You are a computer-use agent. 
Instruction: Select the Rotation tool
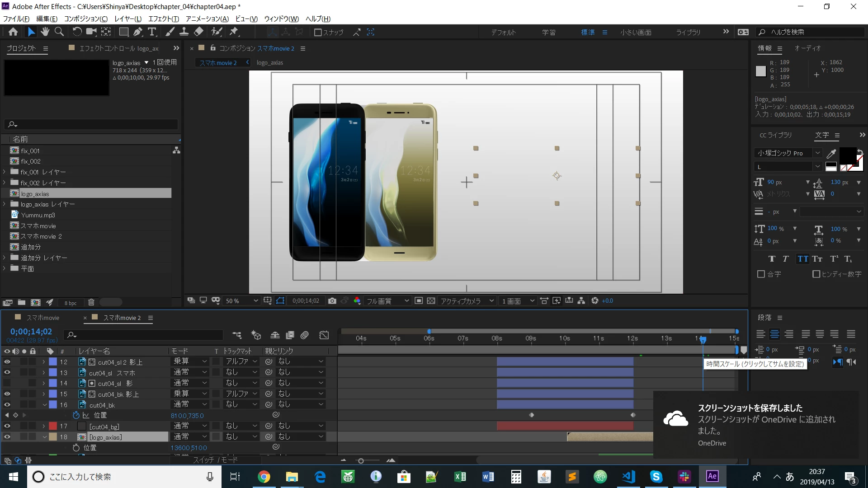[77, 32]
